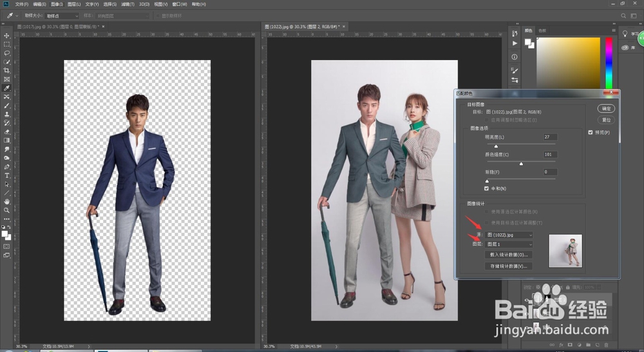Viewport: 644px width, 352px height.
Task: Switch to the 图 (1017).jpg document tab
Action: (58, 26)
